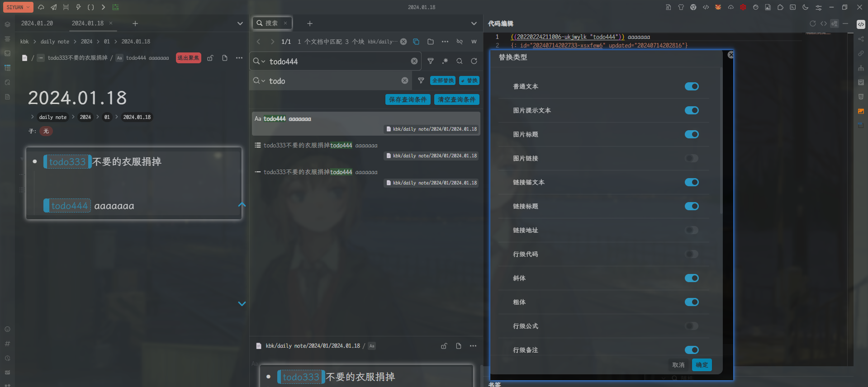Click the t-shirt theme icon
This screenshot has height=387, width=868.
681,7
